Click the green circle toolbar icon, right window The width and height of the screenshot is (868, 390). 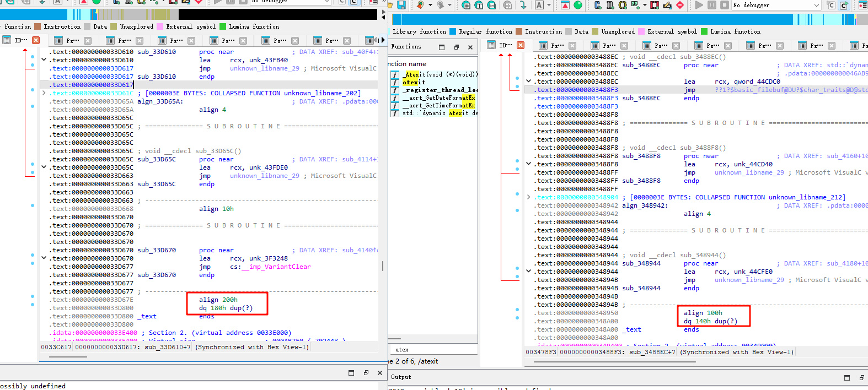point(578,5)
